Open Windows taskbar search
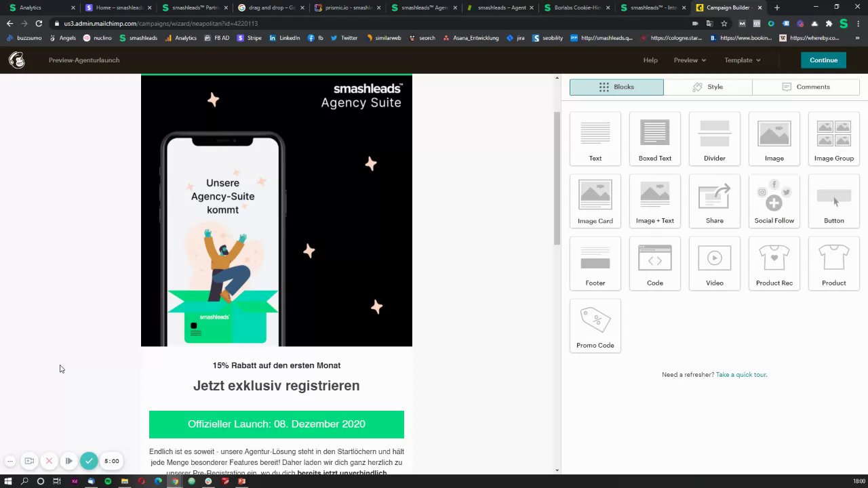This screenshot has width=868, height=488. 24,481
